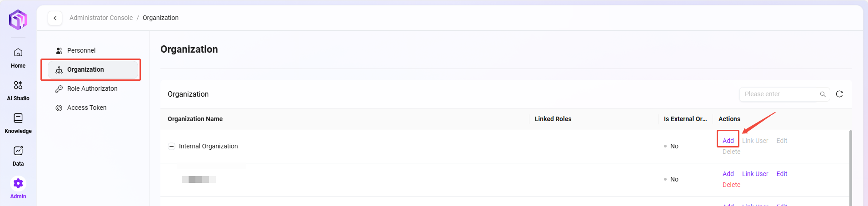Screen dimensions: 868x206
Task: Select the Admin gear icon
Action: point(18,184)
